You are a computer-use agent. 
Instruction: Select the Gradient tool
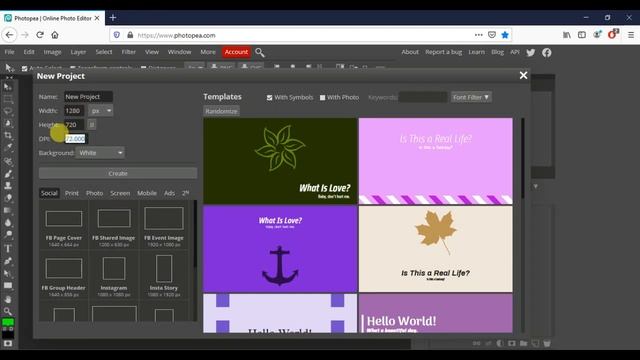[8, 210]
